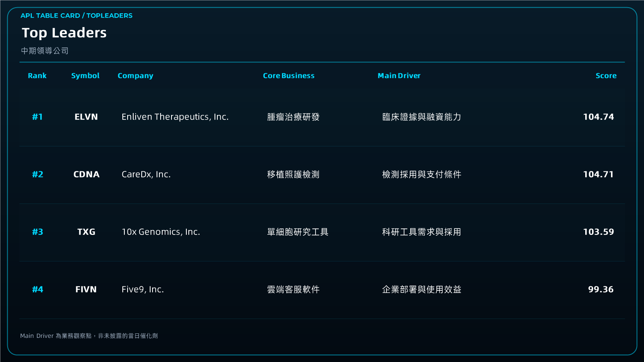Click the Core Business column header

(289, 76)
